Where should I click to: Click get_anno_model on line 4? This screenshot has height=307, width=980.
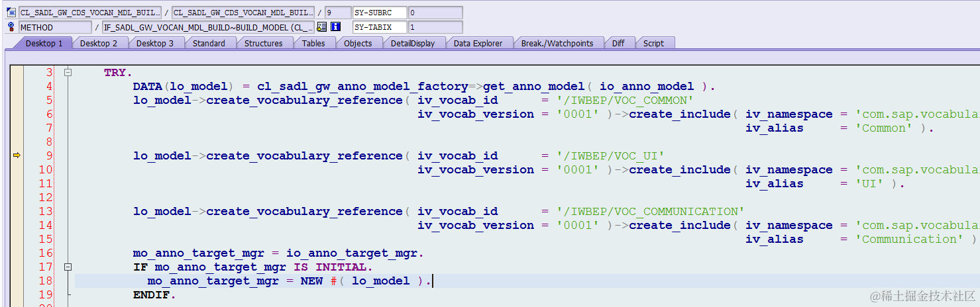coord(533,87)
